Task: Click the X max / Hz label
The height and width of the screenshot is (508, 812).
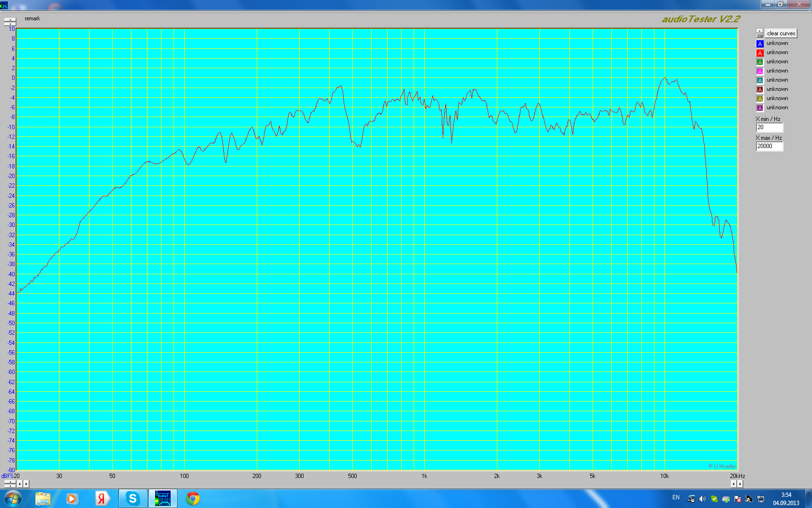Action: [x=768, y=138]
